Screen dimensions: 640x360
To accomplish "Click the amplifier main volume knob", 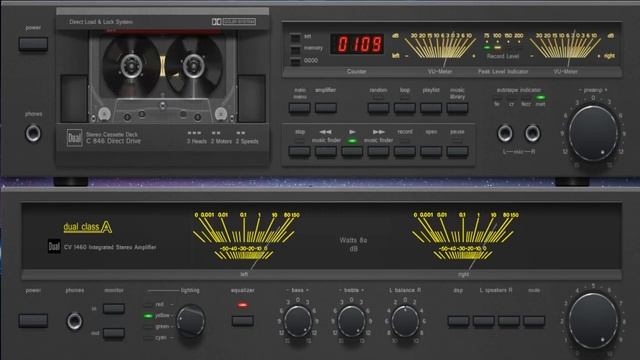I will coord(593,321).
